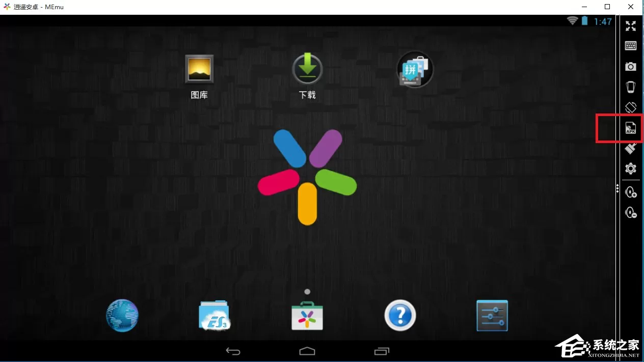Expand the sidebar's three-dot handle

(618, 189)
